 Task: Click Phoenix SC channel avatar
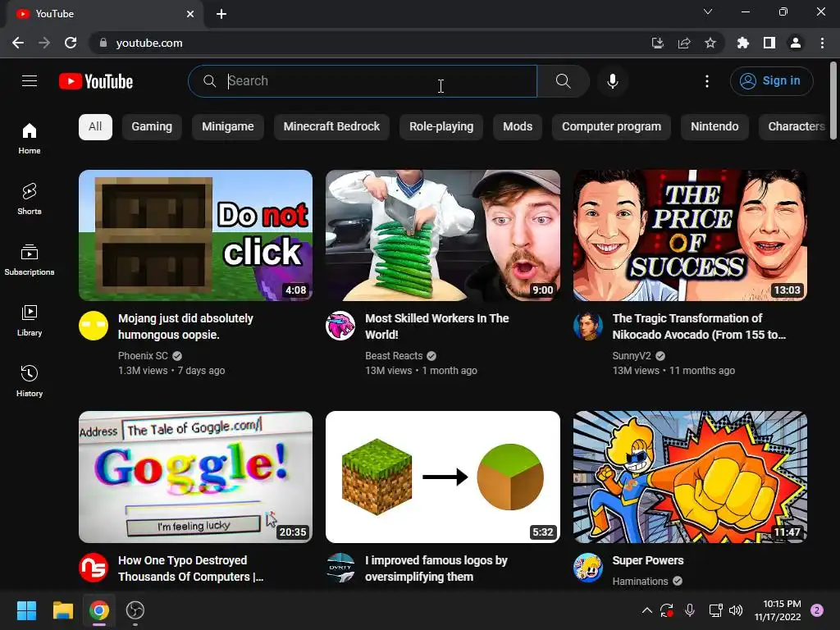94,326
